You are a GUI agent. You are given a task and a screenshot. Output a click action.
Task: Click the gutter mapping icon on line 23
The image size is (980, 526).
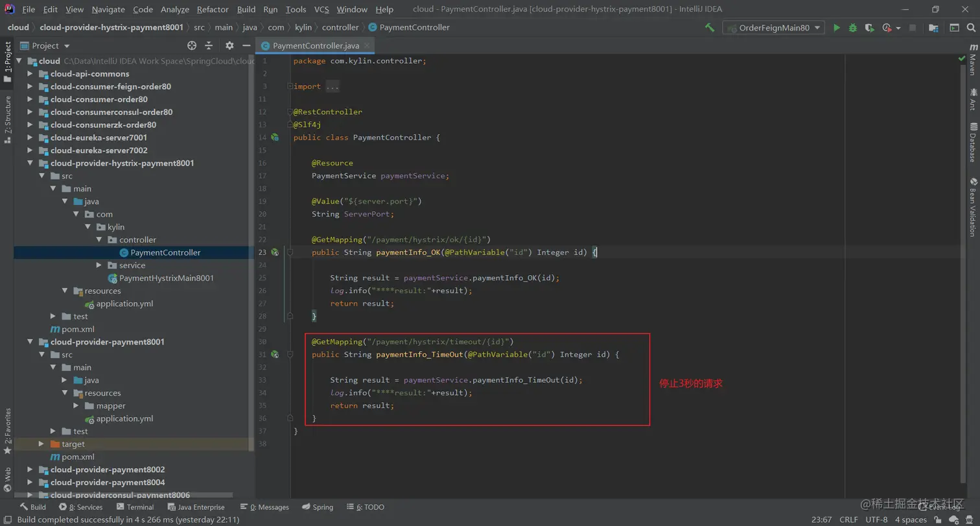[x=275, y=252]
